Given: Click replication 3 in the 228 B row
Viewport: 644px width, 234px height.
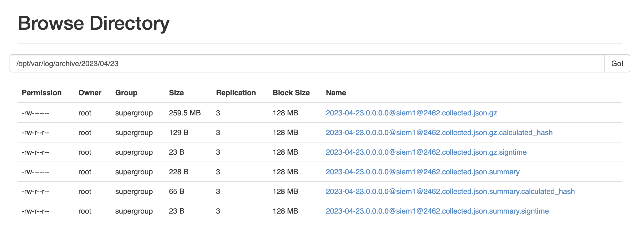Looking at the screenshot, I should (218, 172).
